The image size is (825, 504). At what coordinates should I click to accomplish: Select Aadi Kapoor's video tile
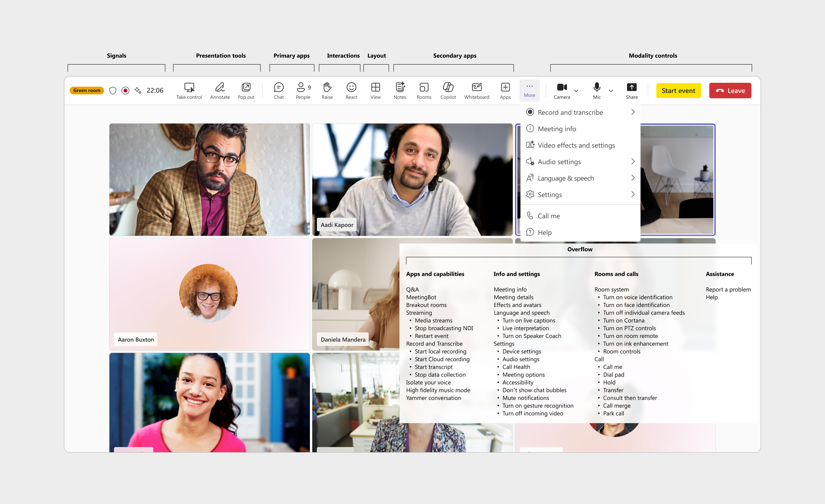pyautogui.click(x=412, y=179)
